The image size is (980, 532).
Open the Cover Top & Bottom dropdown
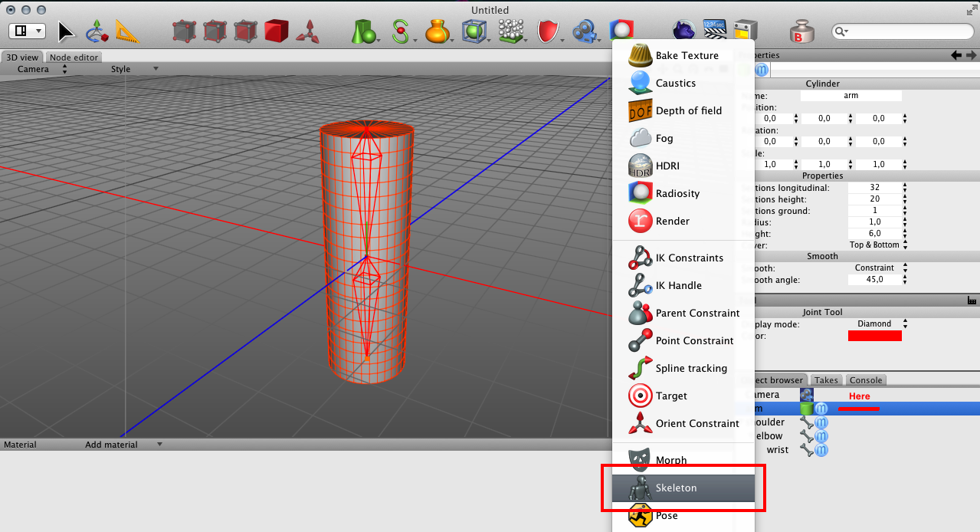[878, 245]
